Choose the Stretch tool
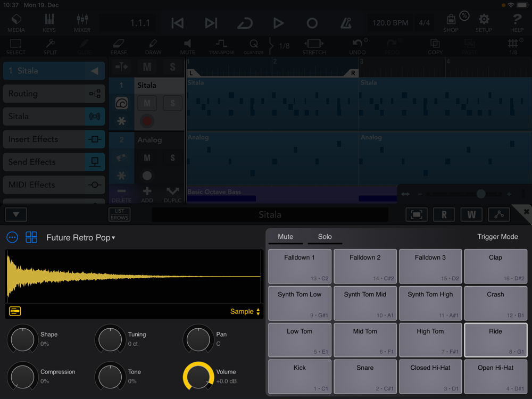This screenshot has width=532, height=399. (x=314, y=47)
